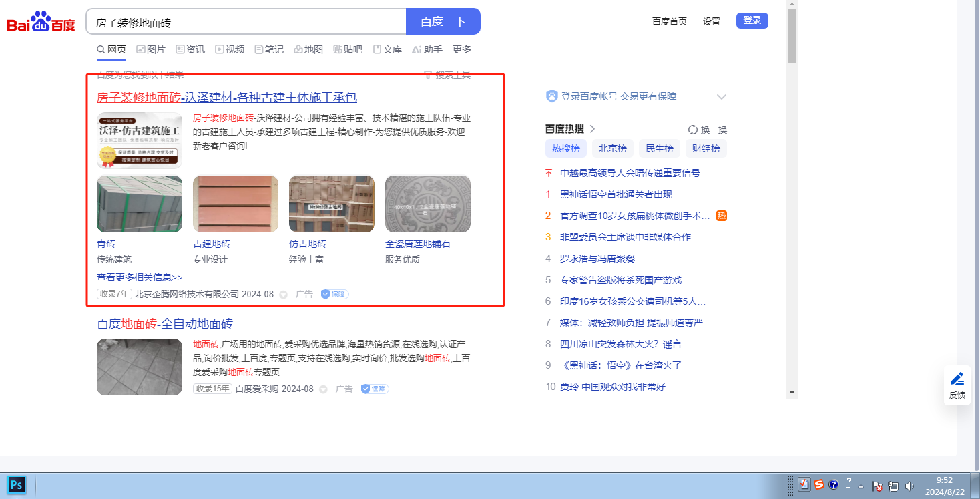This screenshot has width=980, height=499.
Task: Click 换一换 to refresh hot searches
Action: [x=708, y=130]
